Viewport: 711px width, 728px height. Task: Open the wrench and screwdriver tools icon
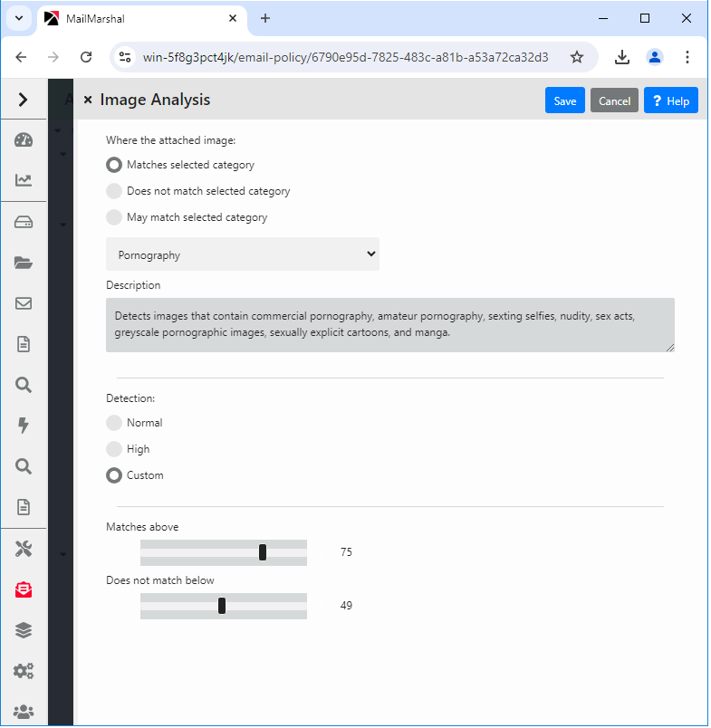tap(24, 549)
